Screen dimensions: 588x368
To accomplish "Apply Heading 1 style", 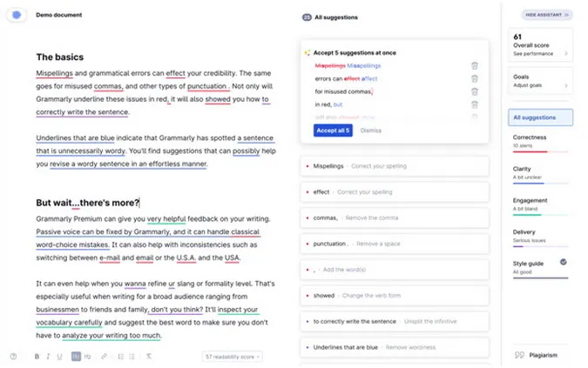I will (x=76, y=357).
